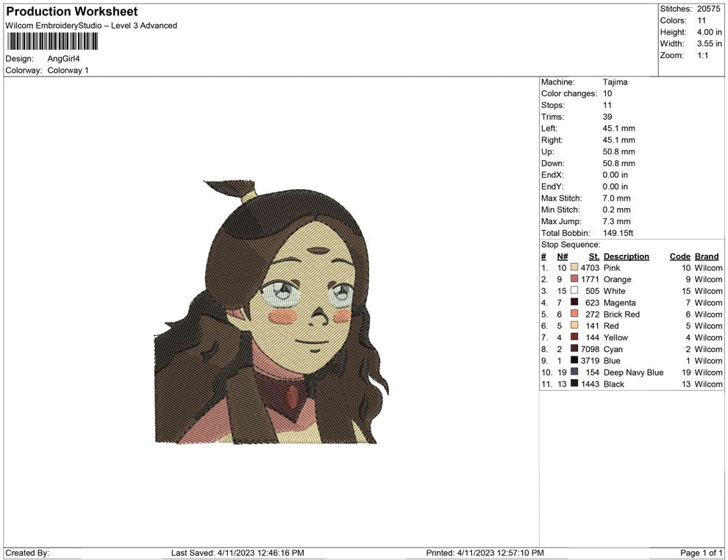Click the Page 1 of 1 footer text
The height and width of the screenshot is (560, 728).
(701, 553)
